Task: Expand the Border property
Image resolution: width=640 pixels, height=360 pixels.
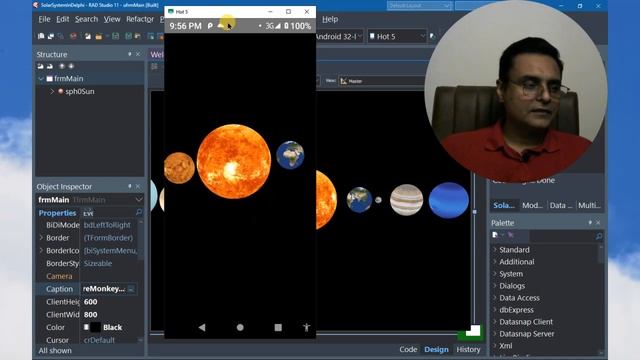Action: [x=41, y=238]
